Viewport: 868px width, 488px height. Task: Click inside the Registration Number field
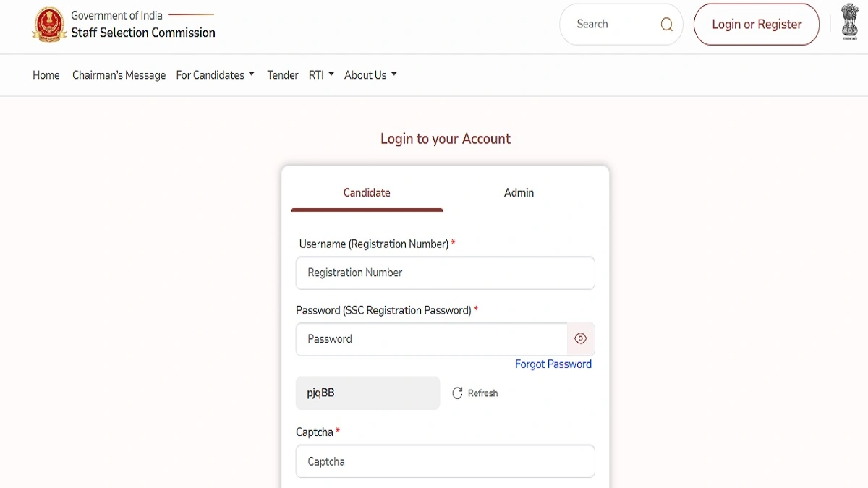point(445,273)
